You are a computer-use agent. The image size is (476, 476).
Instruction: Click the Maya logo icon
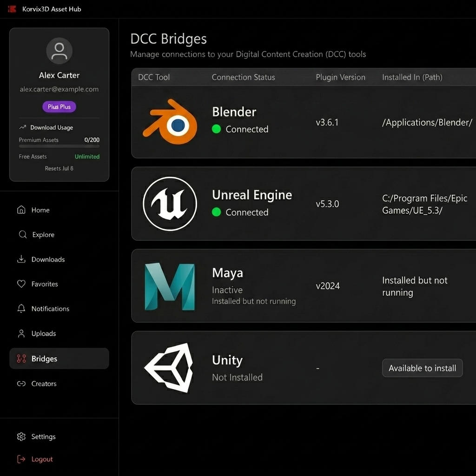point(170,286)
